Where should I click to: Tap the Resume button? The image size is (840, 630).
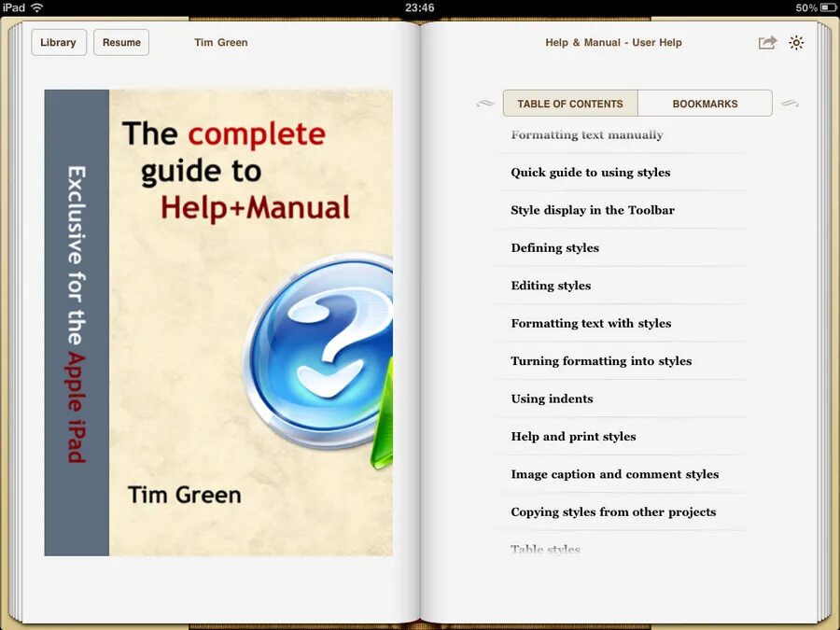pyautogui.click(x=121, y=42)
